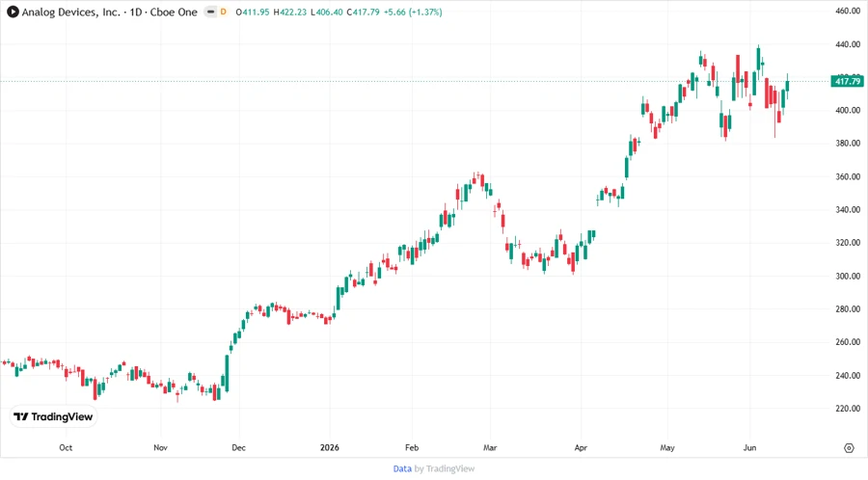Click the Apr label on time axis
The image size is (868, 480).
point(581,447)
